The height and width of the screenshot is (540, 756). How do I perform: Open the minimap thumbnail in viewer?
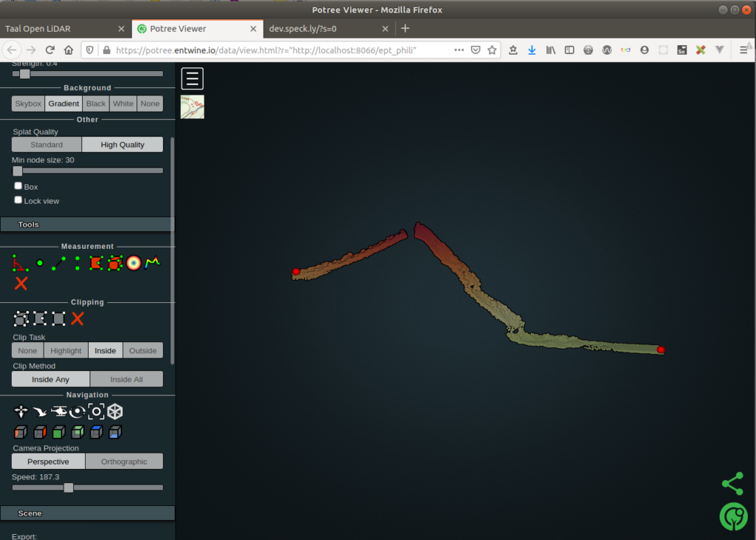(193, 106)
